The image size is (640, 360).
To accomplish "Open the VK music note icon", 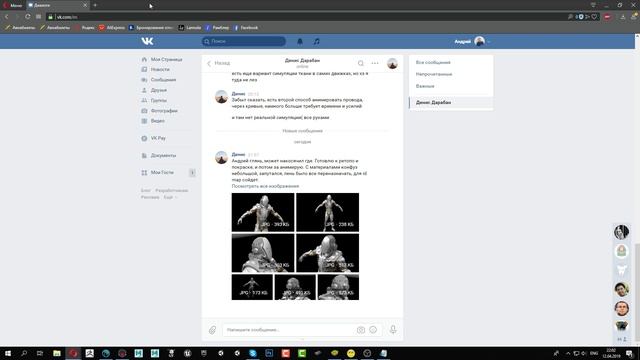I will 317,41.
